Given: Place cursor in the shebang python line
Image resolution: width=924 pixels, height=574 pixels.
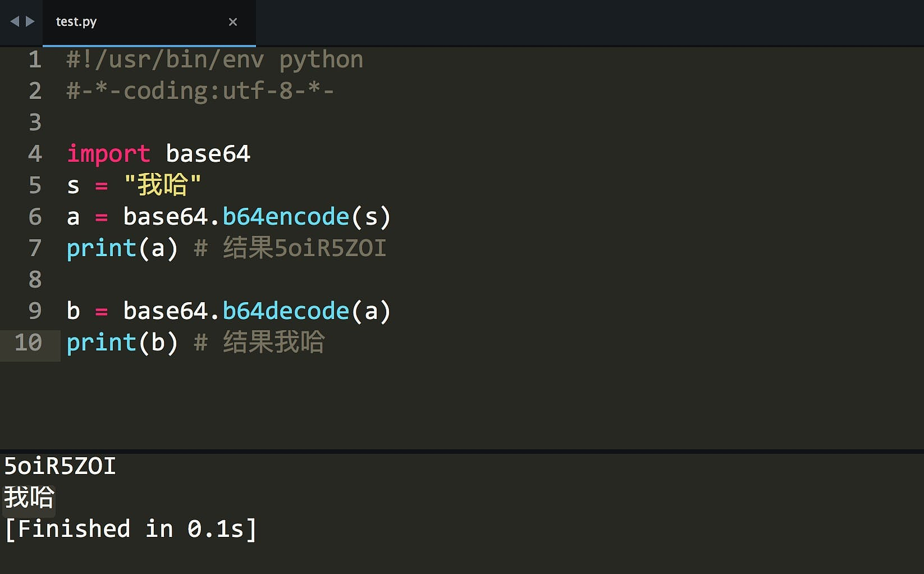Looking at the screenshot, I should click(214, 60).
